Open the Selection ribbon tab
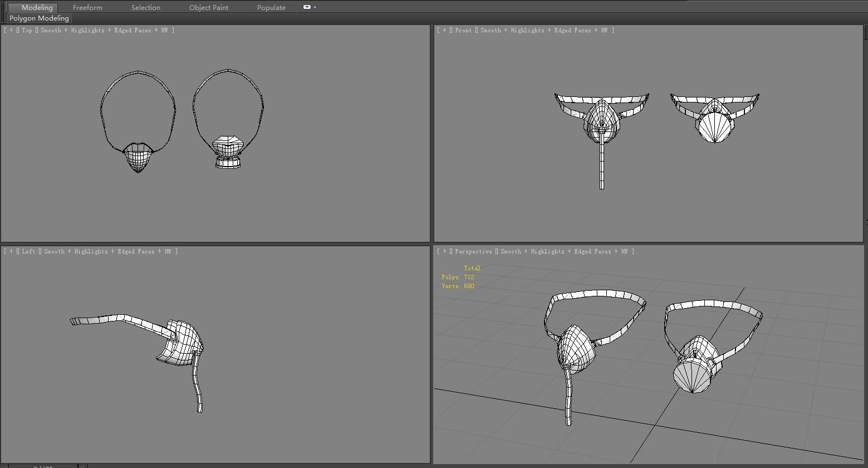868x468 pixels. click(x=146, y=7)
